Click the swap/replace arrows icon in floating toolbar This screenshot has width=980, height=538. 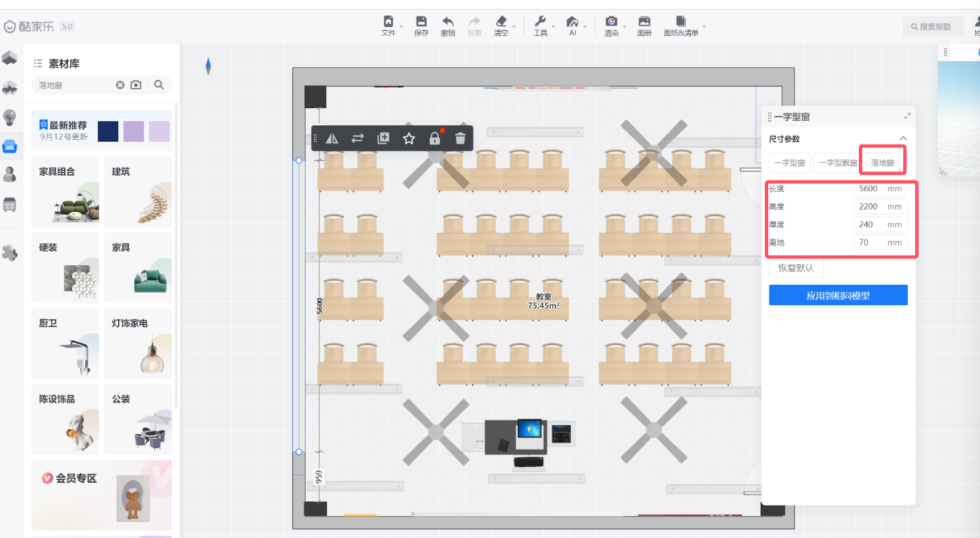pos(357,138)
